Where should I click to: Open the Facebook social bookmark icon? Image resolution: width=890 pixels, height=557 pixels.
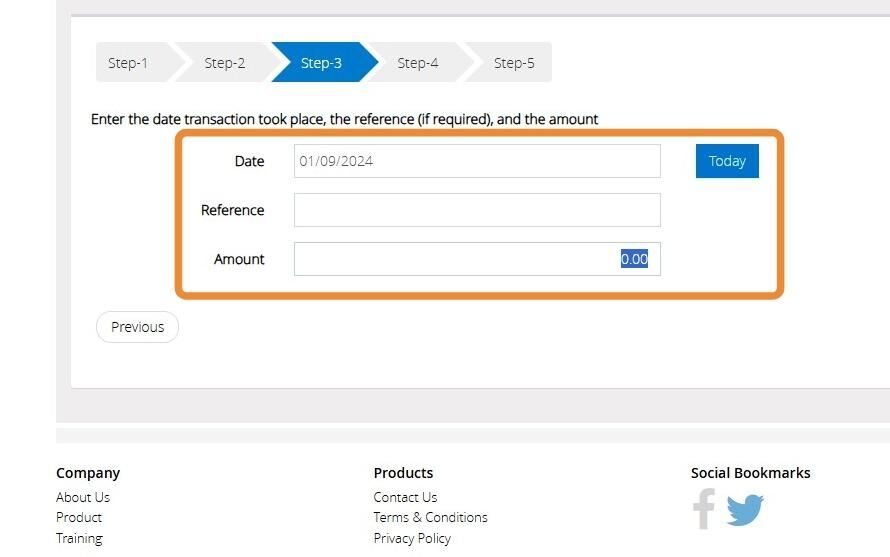click(704, 509)
